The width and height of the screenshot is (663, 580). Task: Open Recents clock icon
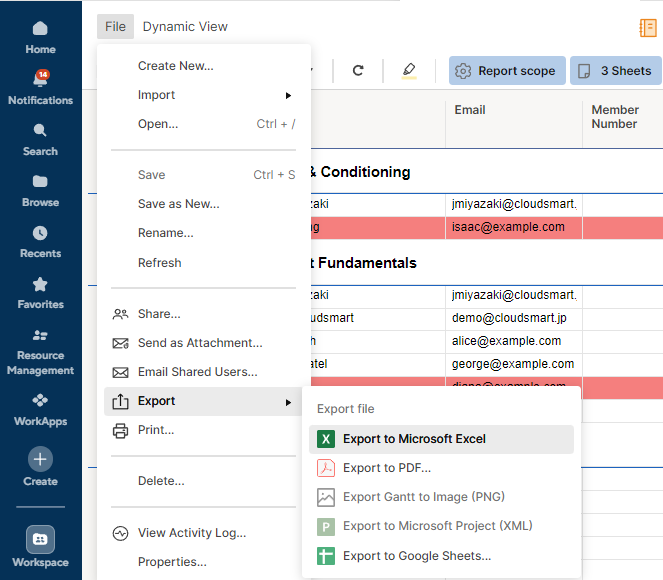click(40, 233)
